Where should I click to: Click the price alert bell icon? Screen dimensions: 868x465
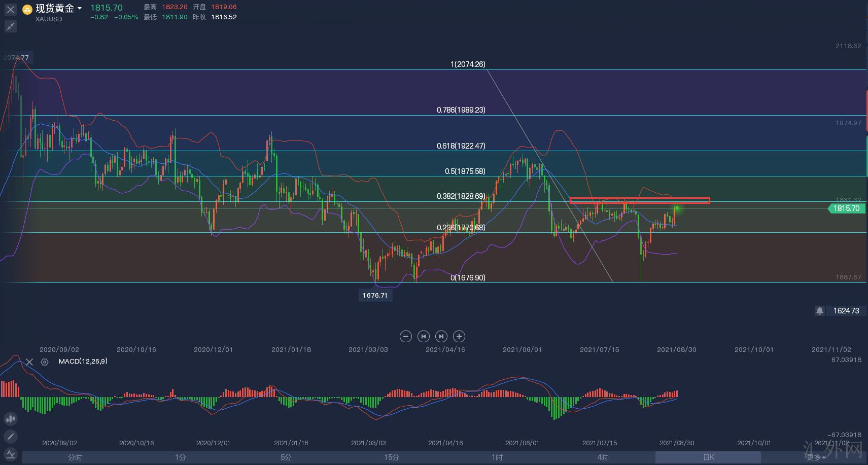click(x=819, y=310)
